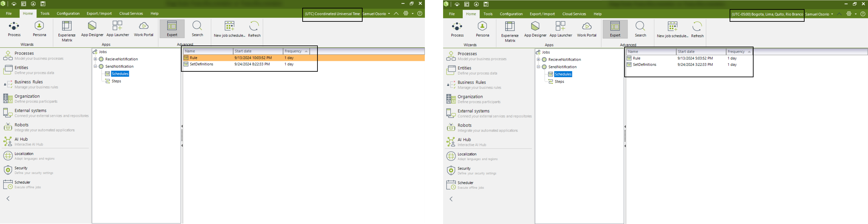This screenshot has width=868, height=224.
Task: Collapse the SendNotification job in the UTC window
Action: click(x=95, y=66)
